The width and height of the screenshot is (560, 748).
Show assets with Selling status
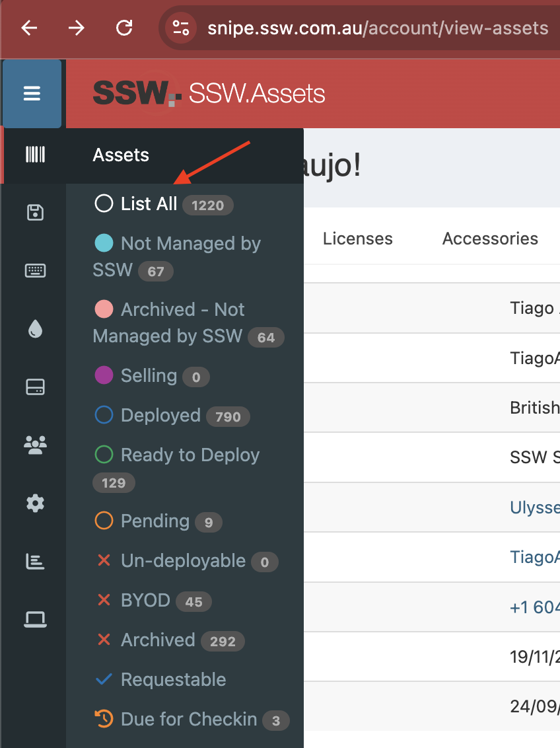[152, 376]
